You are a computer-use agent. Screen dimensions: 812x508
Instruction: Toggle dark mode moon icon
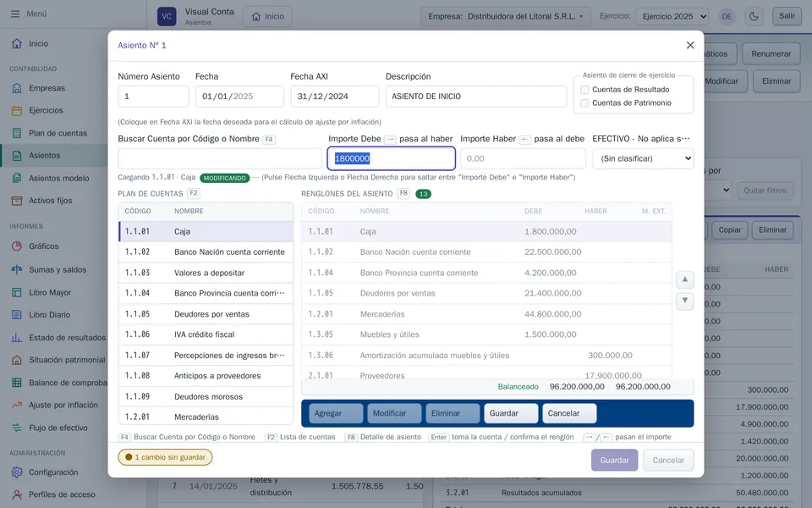coord(754,16)
